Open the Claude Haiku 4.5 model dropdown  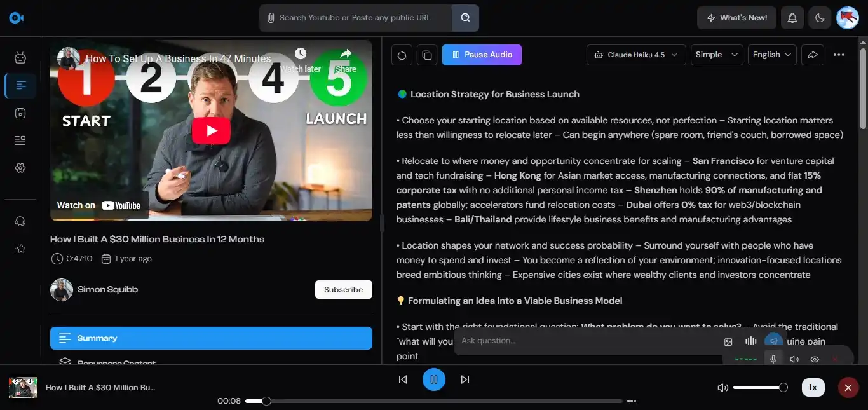(x=636, y=55)
